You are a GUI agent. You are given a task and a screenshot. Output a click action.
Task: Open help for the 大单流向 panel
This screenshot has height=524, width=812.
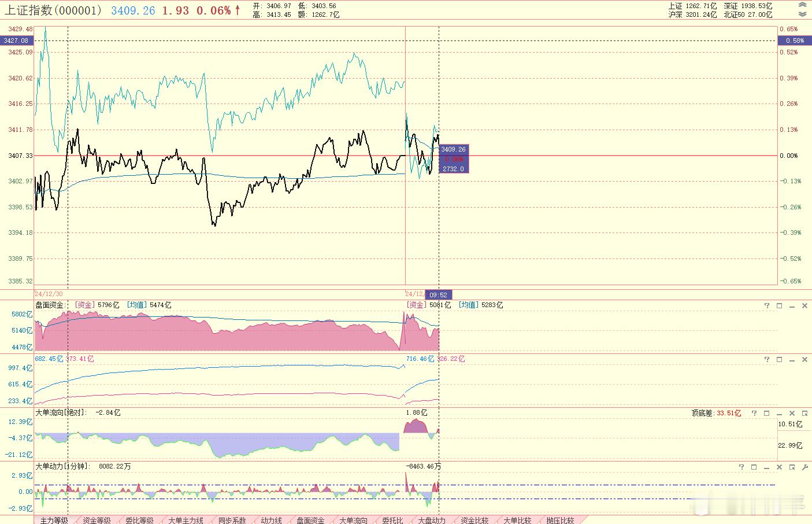coord(754,413)
